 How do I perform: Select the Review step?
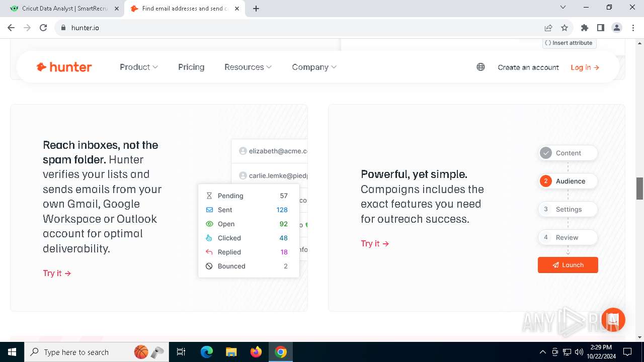[x=568, y=237]
